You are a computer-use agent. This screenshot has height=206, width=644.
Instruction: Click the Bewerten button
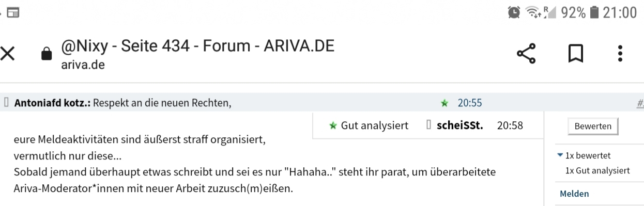tap(592, 126)
